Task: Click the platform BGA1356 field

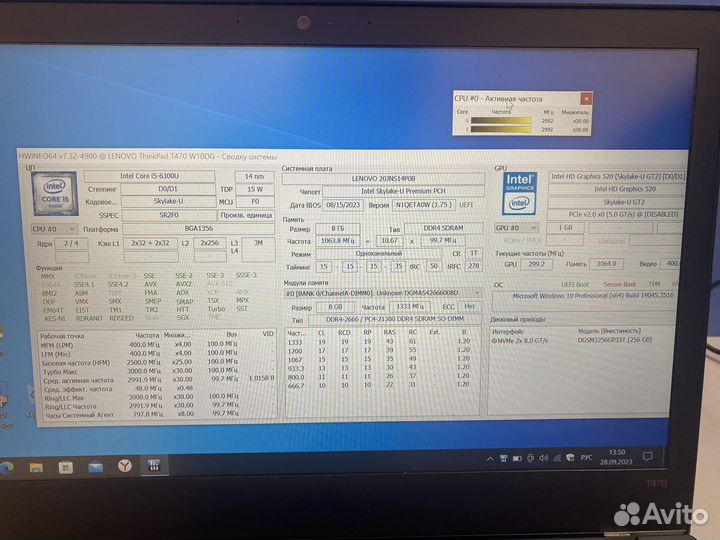Action: pyautogui.click(x=198, y=228)
